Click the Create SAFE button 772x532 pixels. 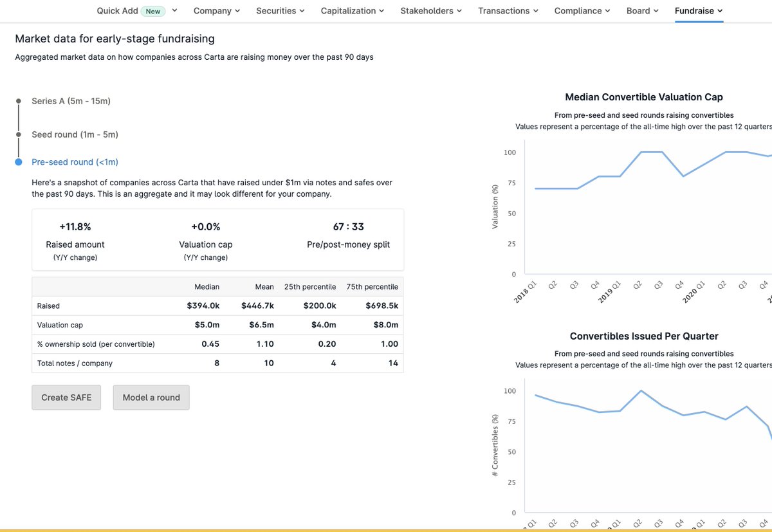pyautogui.click(x=66, y=398)
